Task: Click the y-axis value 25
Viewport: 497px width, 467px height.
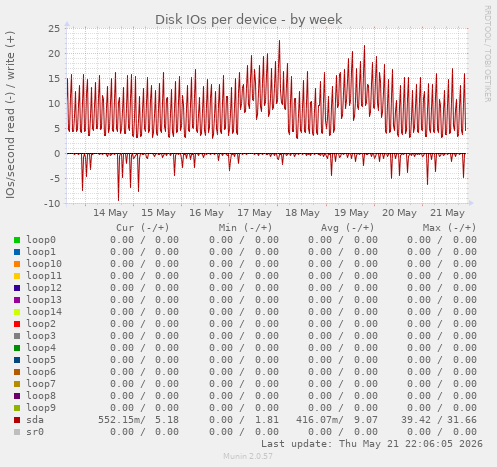Action: 54,28
